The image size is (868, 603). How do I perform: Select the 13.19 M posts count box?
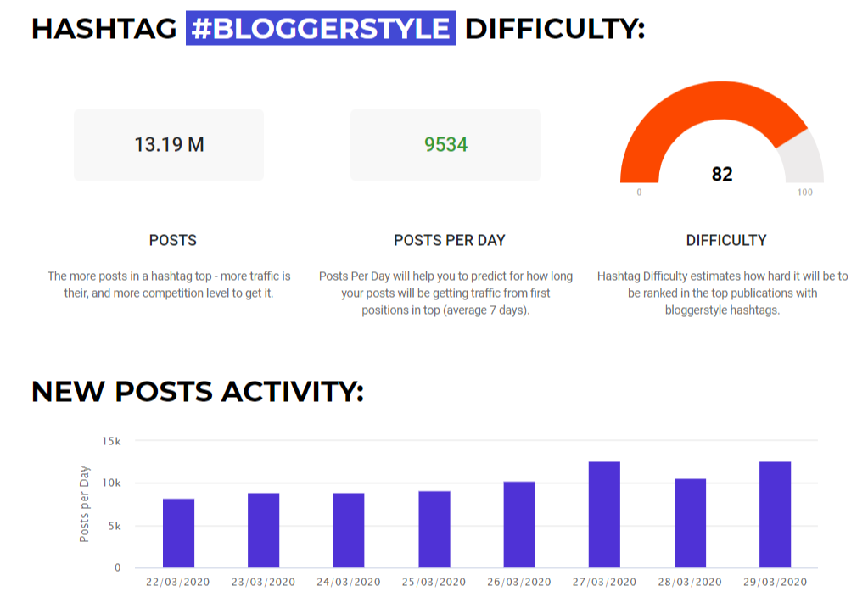tap(169, 145)
